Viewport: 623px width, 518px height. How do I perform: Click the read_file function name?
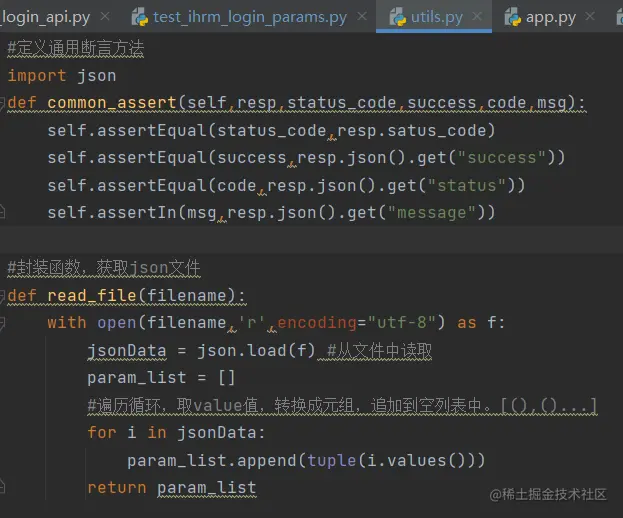[x=92, y=296]
